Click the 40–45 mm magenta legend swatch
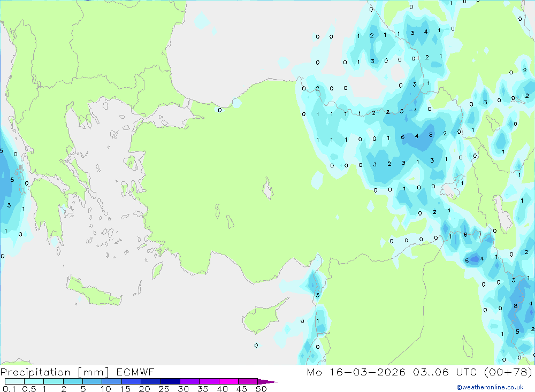This screenshot has height=392, width=535. [228, 381]
